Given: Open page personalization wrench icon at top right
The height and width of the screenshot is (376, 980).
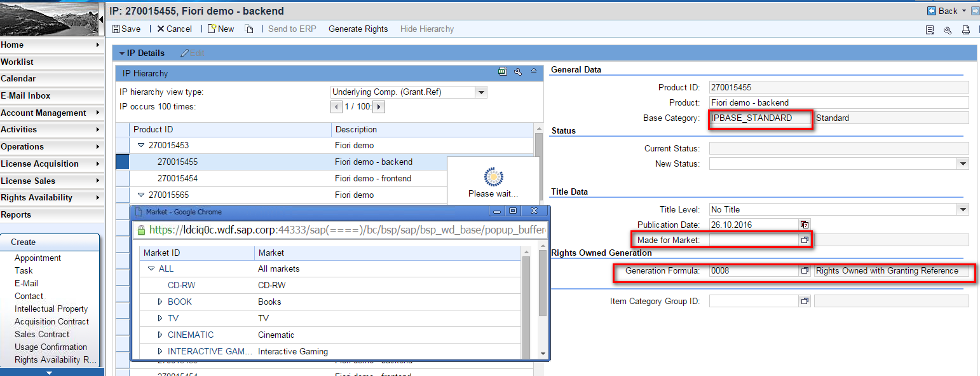Looking at the screenshot, I should click(x=948, y=30).
